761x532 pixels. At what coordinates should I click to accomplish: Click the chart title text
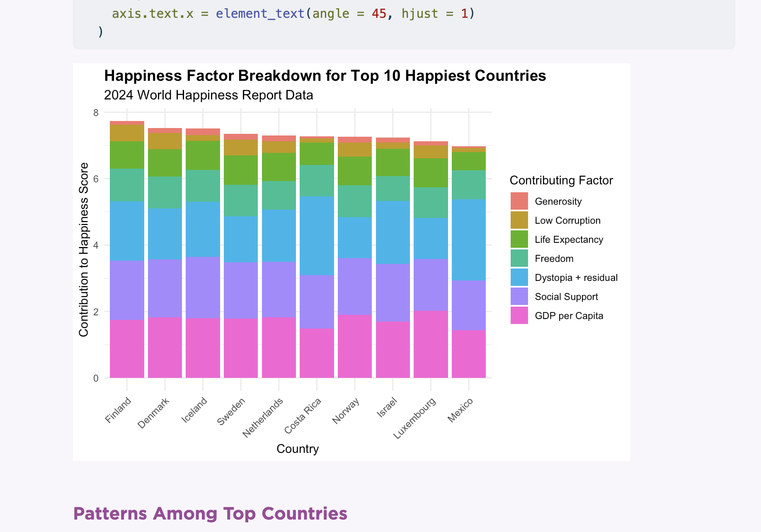[x=325, y=76]
